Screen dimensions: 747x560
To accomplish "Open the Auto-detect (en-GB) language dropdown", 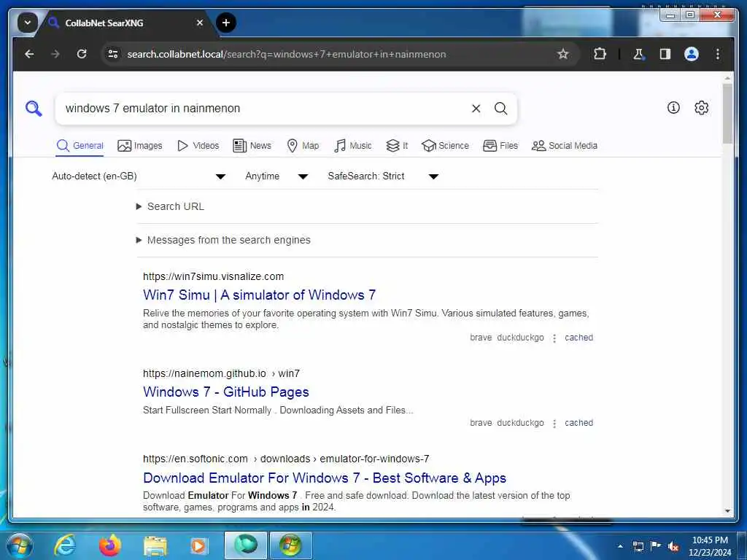I will pyautogui.click(x=139, y=176).
